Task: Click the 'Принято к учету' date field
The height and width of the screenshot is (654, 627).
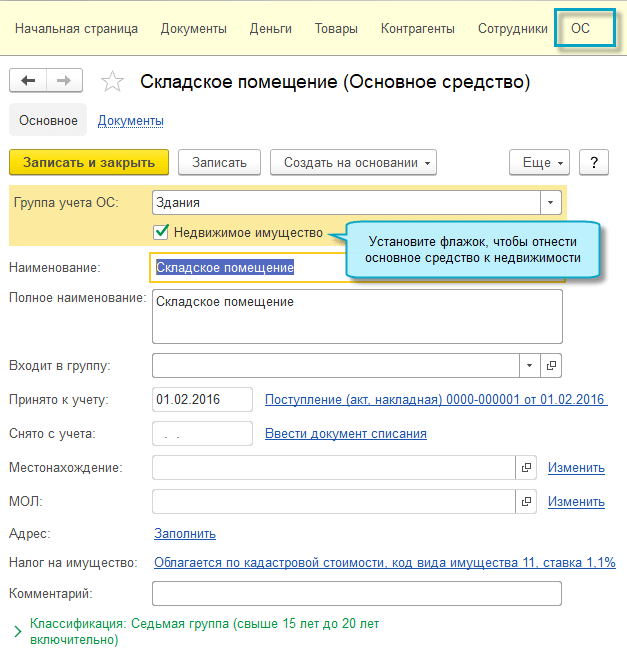Action: coord(202,400)
